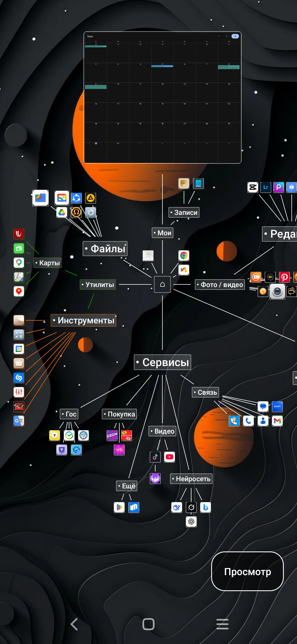This screenshot has width=297, height=644.
Task: Select the Утилиты category label
Action: 98,285
